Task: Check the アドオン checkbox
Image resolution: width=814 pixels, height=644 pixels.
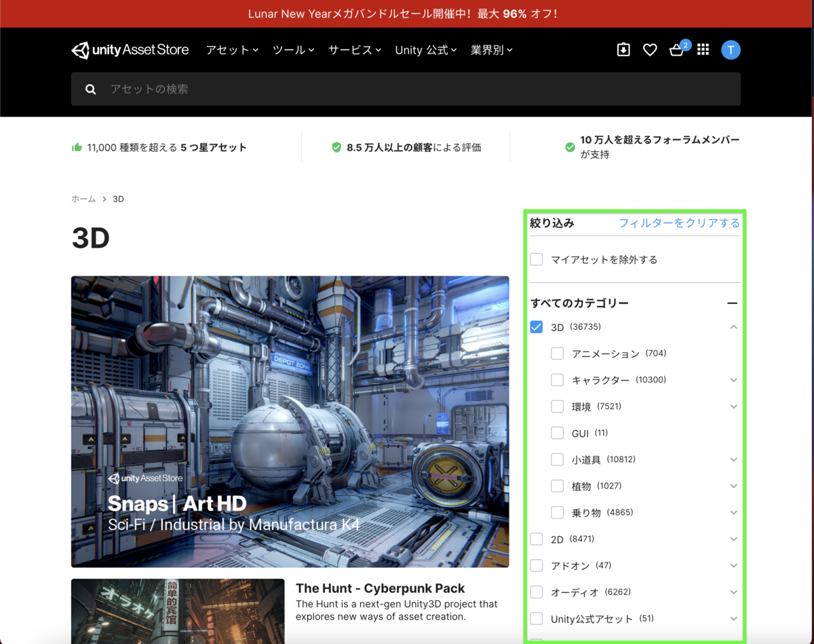Action: tap(537, 565)
